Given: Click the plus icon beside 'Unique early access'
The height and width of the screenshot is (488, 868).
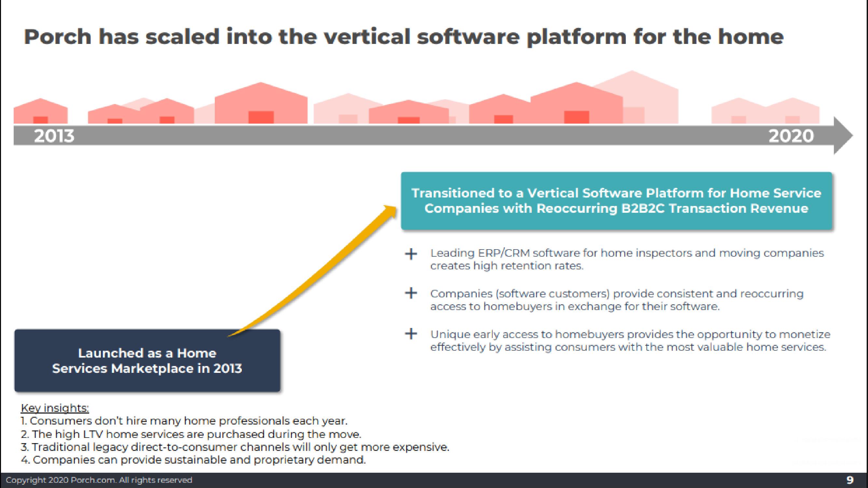Looking at the screenshot, I should (411, 334).
